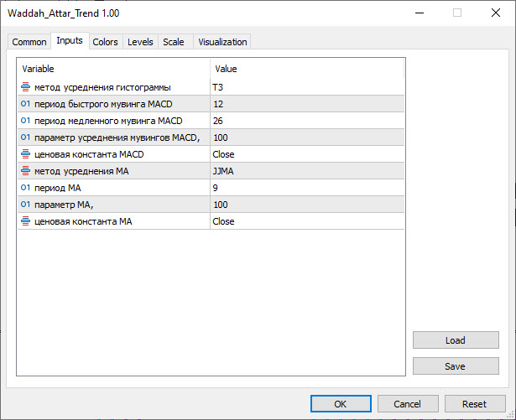
Task: Click the enum icon beside ценовая константа MA
Action: (25, 221)
